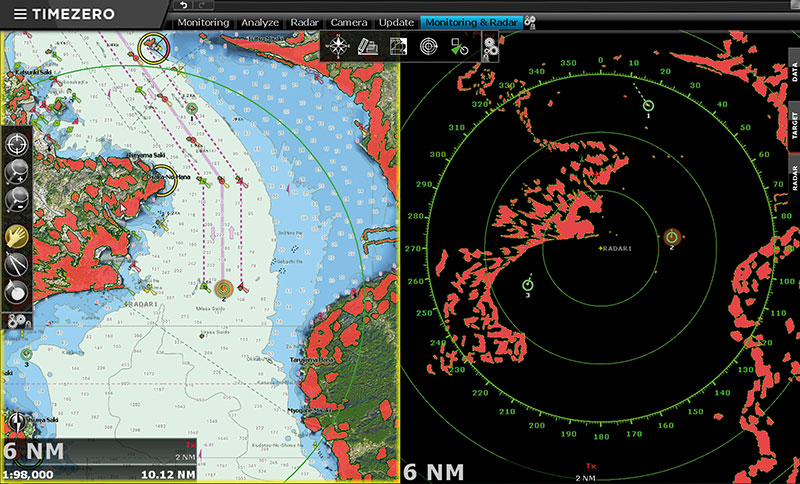Click the workspace settings gears beside Monitoring & Radar
This screenshot has height=484, width=800.
[x=530, y=22]
